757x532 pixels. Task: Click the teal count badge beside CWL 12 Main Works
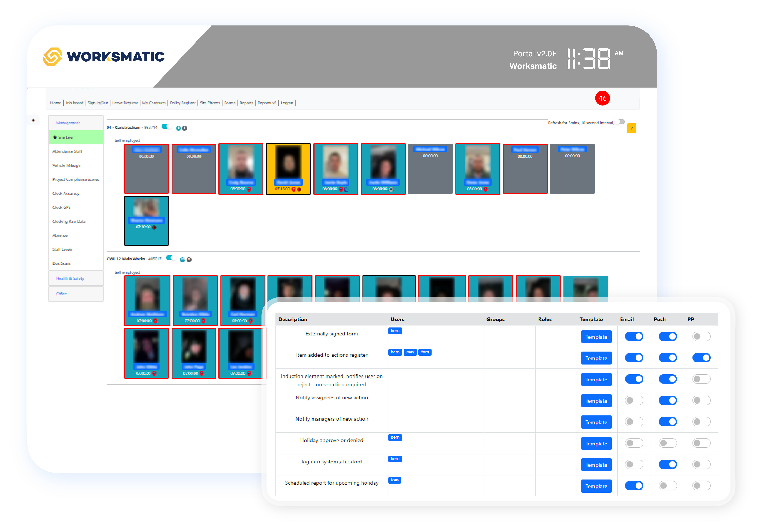(x=182, y=259)
